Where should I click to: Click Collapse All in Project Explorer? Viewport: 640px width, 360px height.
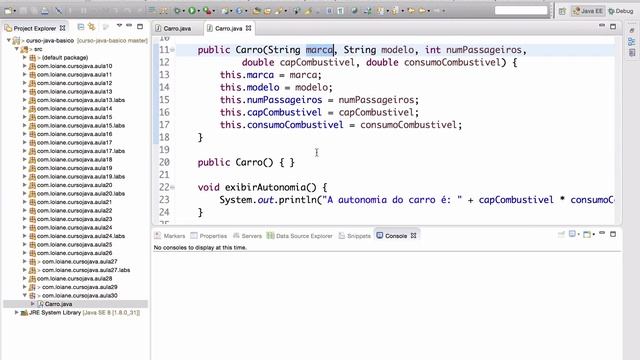81,27
